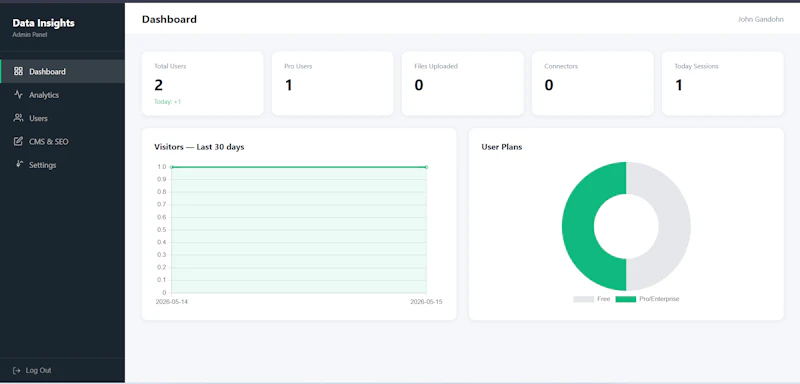
Task: Select the Today Sessions stat card
Action: click(x=723, y=83)
